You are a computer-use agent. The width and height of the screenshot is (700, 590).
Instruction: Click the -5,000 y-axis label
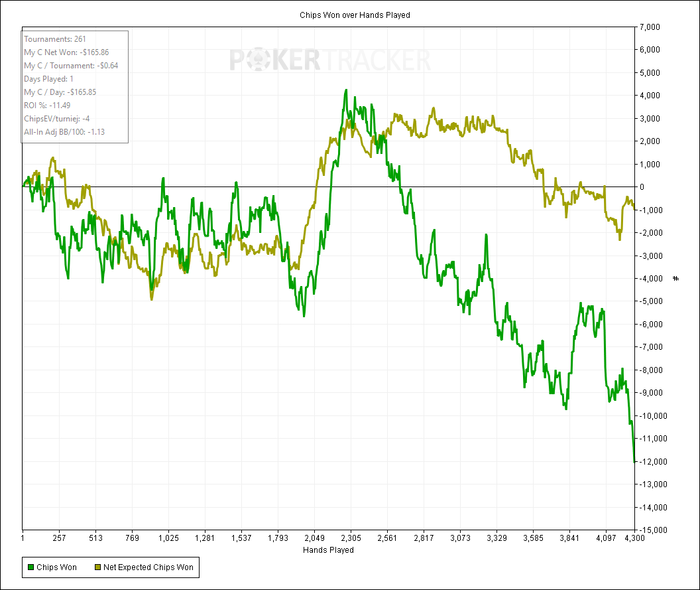coord(651,301)
